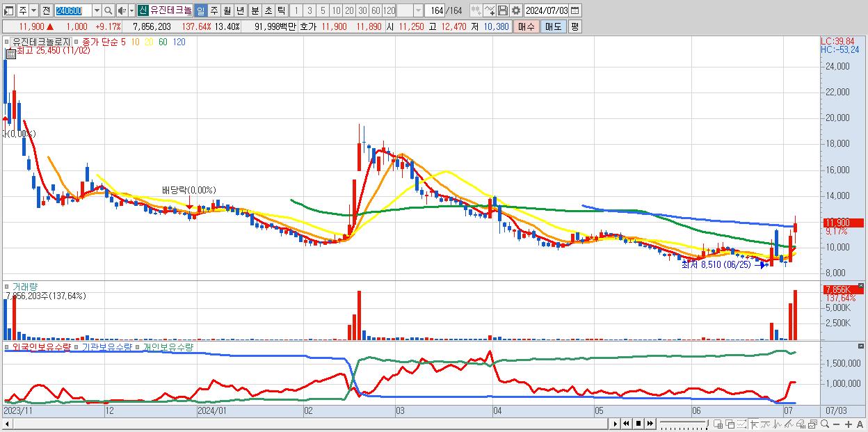The height and width of the screenshot is (432, 868).
Task: Click the 매수 buy button
Action: 527,26
